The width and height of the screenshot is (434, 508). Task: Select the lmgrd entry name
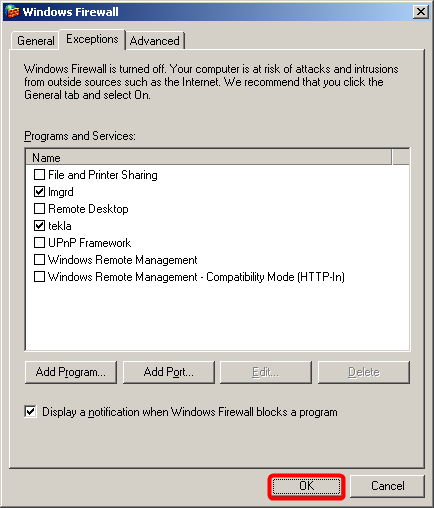coord(61,192)
